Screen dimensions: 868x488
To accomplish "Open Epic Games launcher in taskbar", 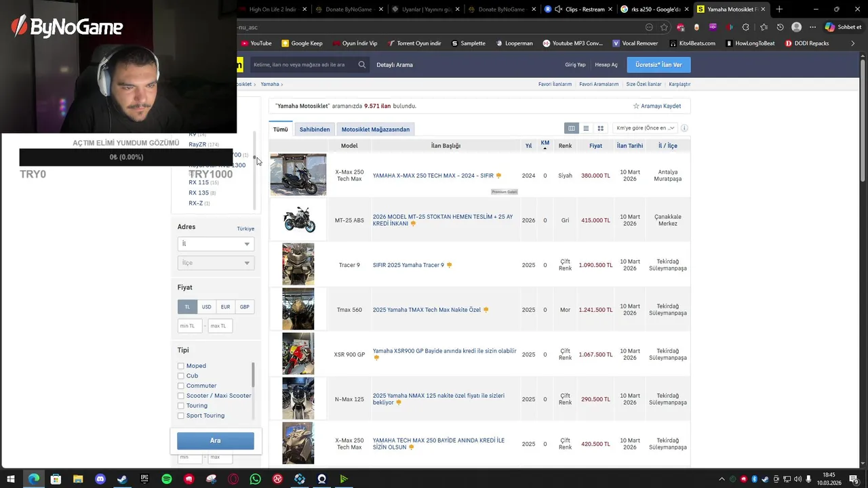I will coord(144,479).
